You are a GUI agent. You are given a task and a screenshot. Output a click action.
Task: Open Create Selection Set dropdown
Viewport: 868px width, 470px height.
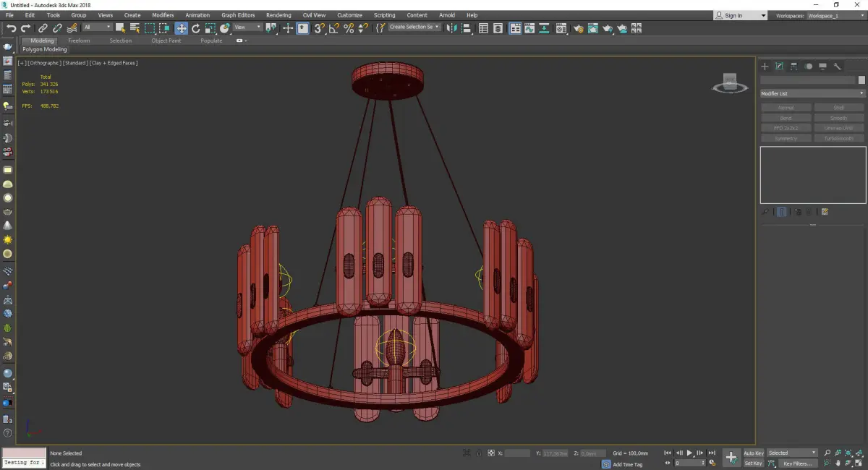tap(414, 27)
